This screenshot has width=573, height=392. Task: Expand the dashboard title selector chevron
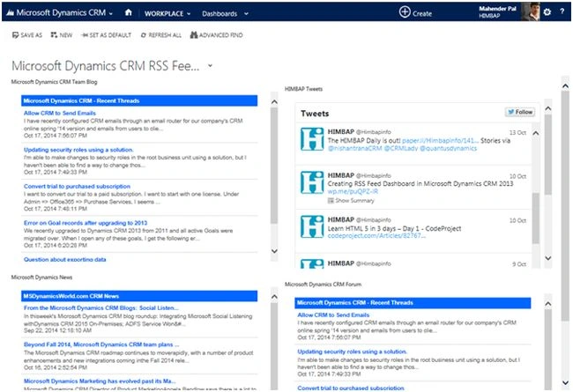[210, 66]
